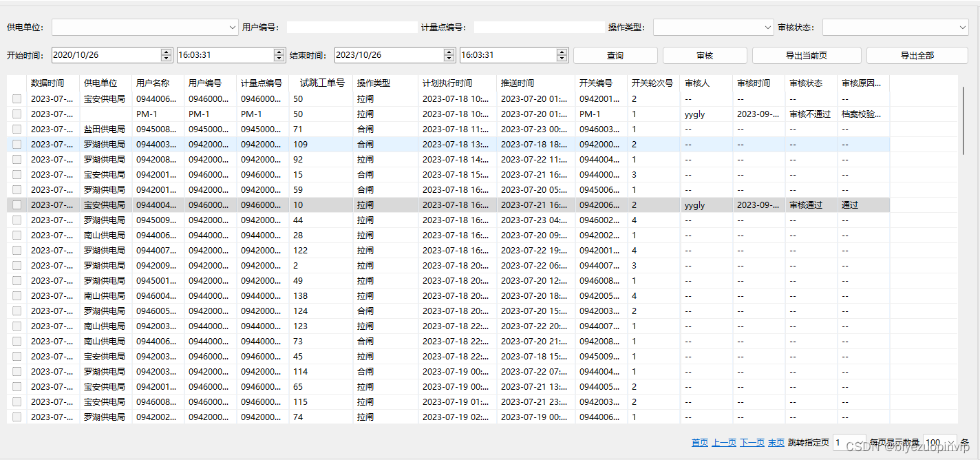Tick the checkbox for 工单号 114 row
This screenshot has height=460, width=980.
click(17, 371)
